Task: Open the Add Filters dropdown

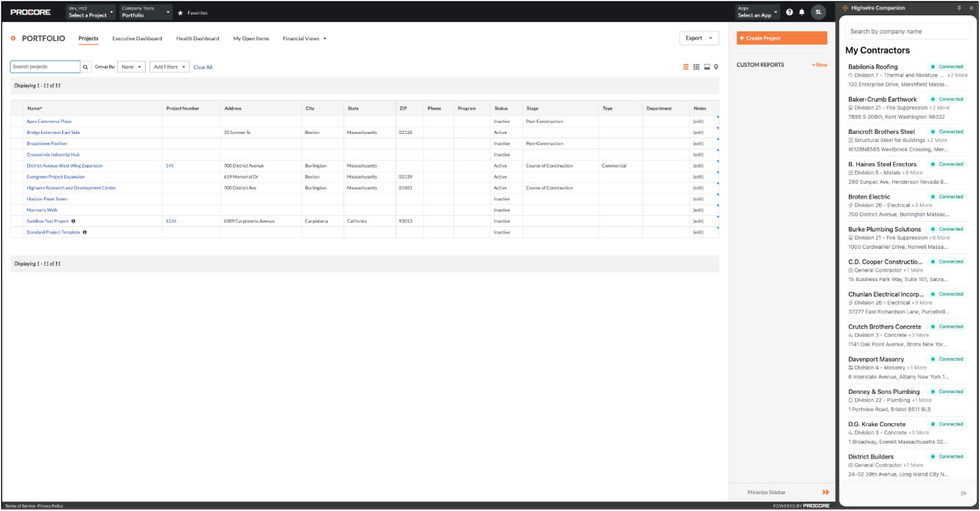Action: pyautogui.click(x=169, y=67)
